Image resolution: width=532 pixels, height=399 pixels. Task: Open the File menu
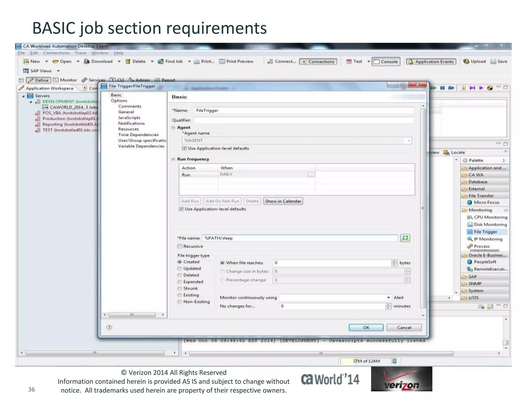coord(21,53)
